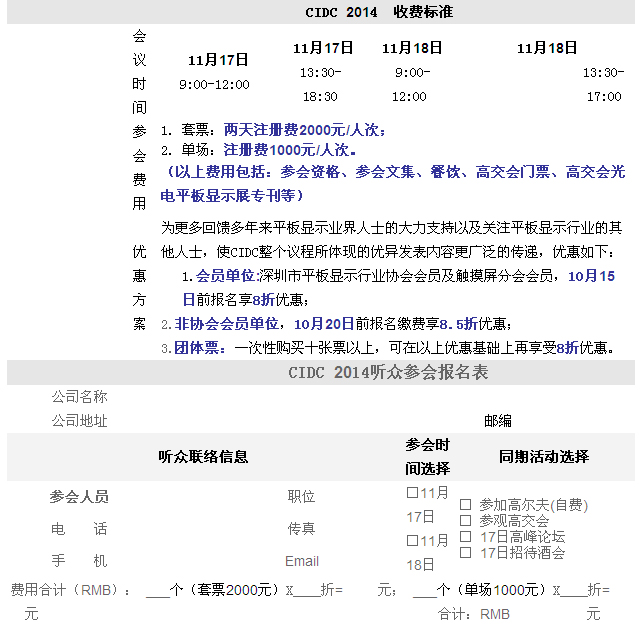Screen dimensions: 640x626
Task: Click the 参会人员 field label
Action: (79, 496)
